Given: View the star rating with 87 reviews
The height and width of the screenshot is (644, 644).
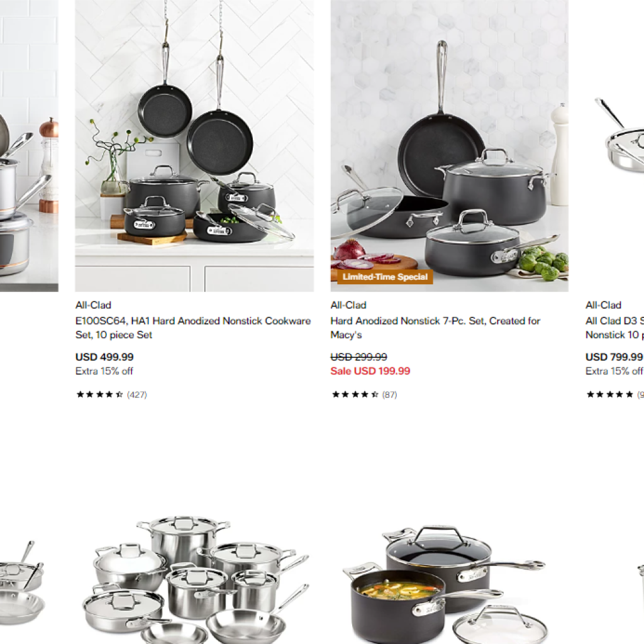Looking at the screenshot, I should point(364,395).
